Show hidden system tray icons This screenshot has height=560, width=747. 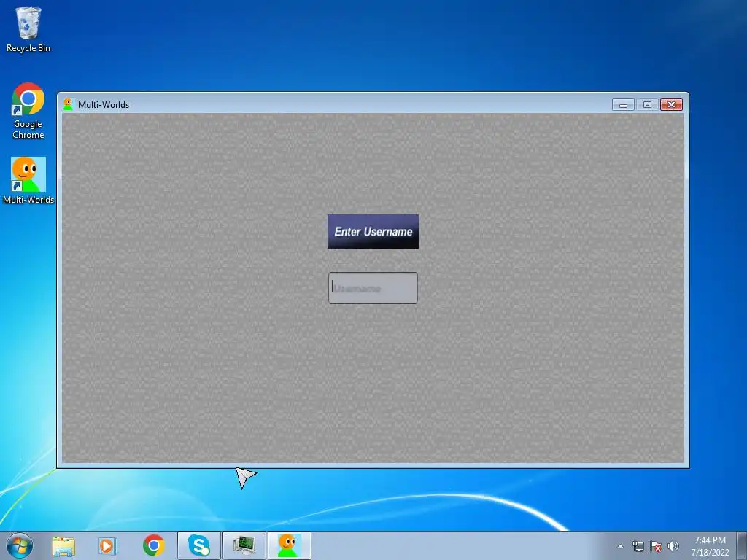point(620,546)
